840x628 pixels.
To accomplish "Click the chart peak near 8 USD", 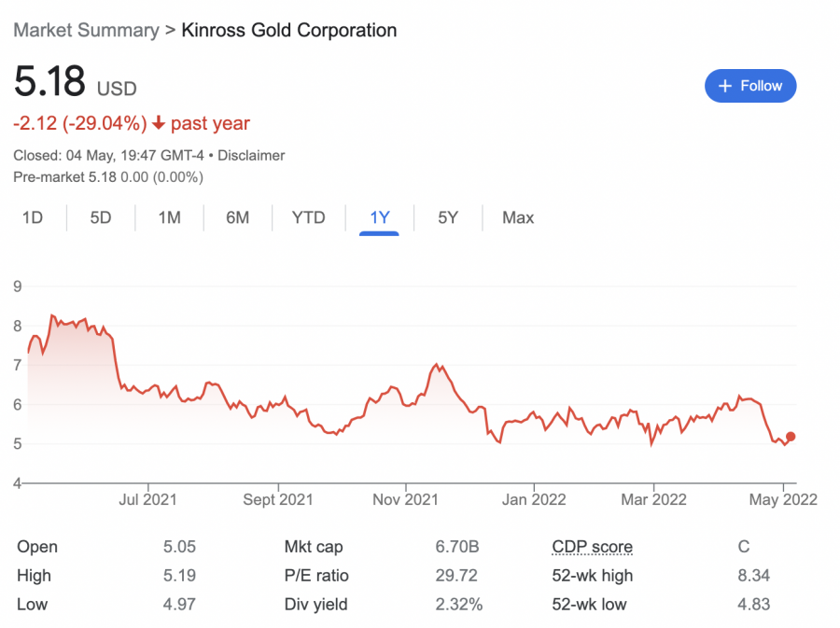I will tap(51, 316).
